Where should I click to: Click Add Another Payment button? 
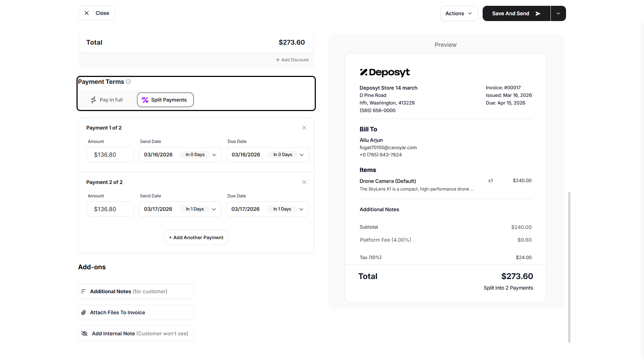click(196, 237)
